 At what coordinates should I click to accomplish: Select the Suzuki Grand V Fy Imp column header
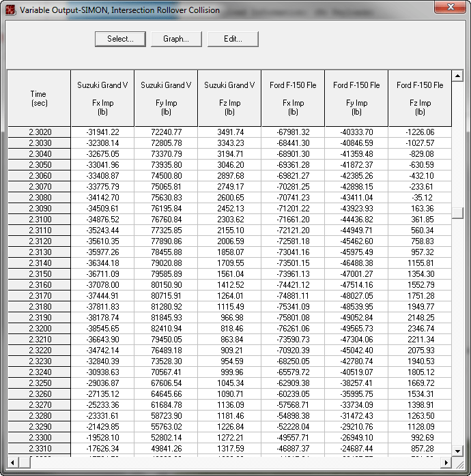[x=166, y=98]
